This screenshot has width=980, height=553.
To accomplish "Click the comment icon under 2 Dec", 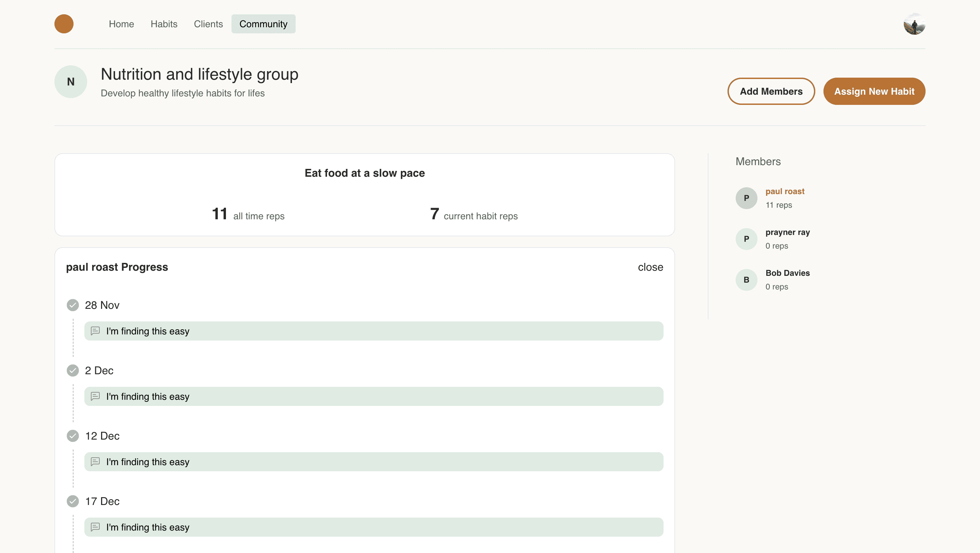I will [95, 397].
